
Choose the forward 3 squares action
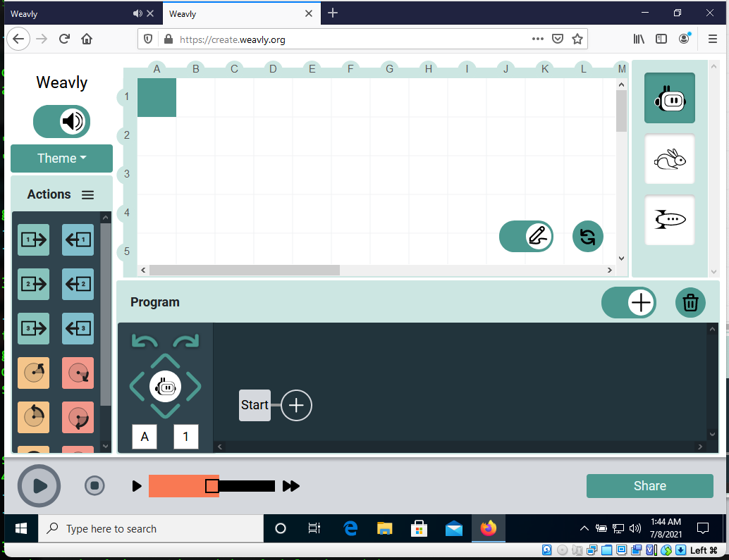[x=33, y=328]
